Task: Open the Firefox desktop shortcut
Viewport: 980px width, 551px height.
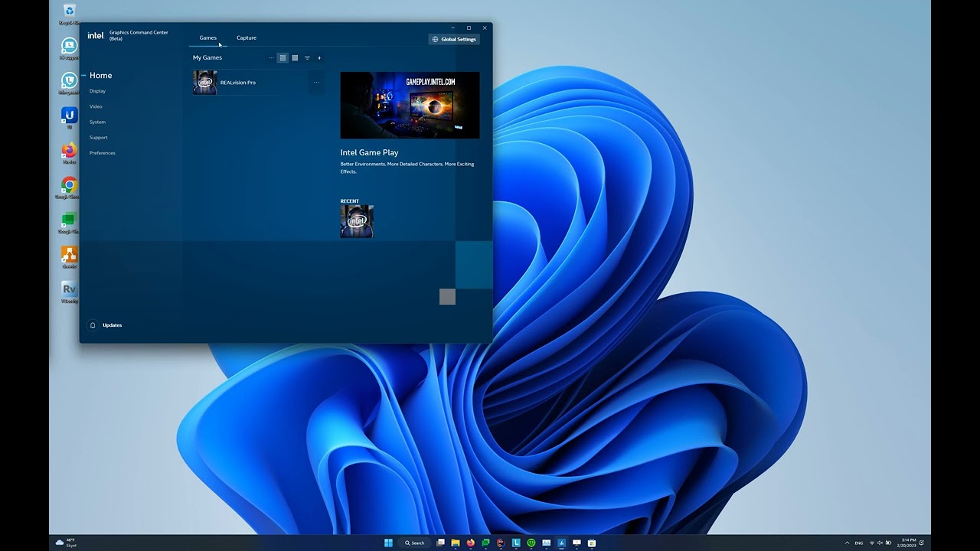Action: [70, 152]
